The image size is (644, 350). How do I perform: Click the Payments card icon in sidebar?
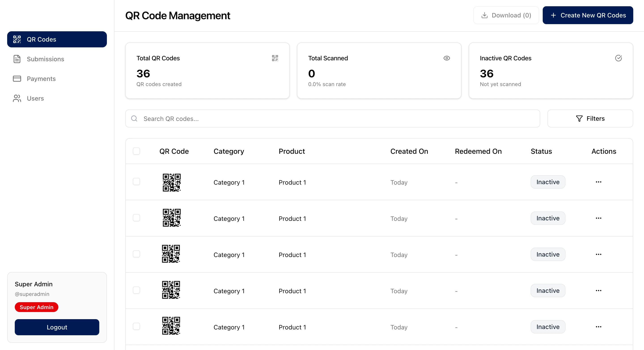[17, 78]
